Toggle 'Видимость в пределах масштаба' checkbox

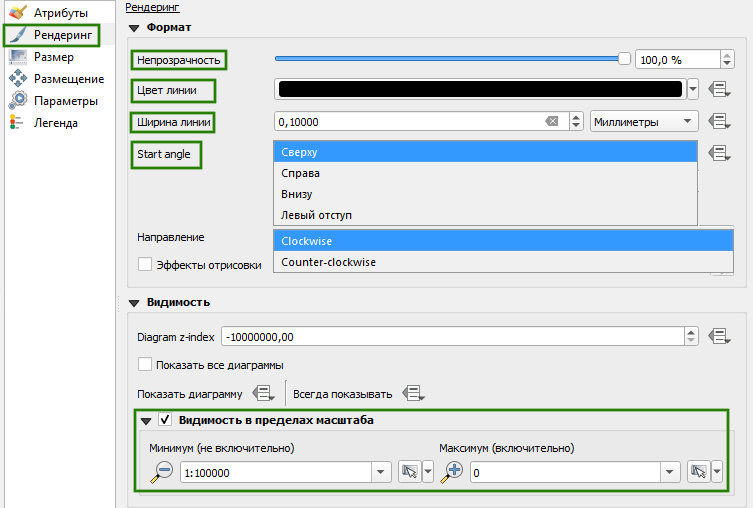pos(165,421)
